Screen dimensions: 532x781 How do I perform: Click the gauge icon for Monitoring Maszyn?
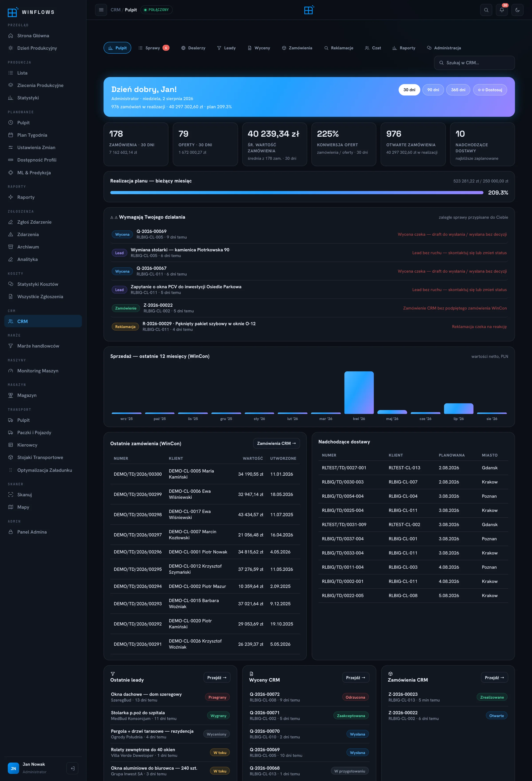11,371
